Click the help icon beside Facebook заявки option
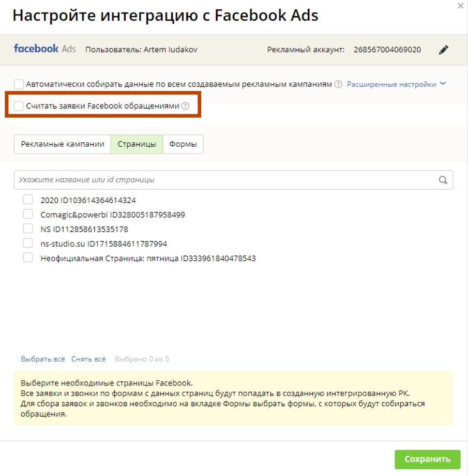The image size is (468, 476). click(x=185, y=106)
